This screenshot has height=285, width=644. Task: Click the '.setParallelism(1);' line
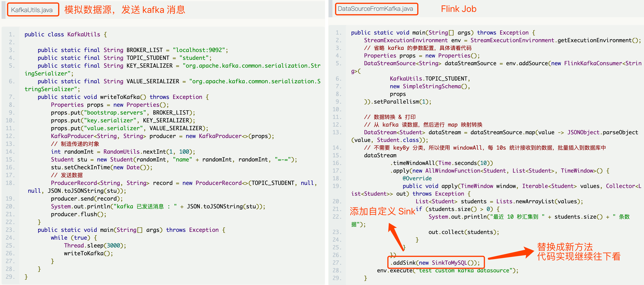tap(397, 102)
